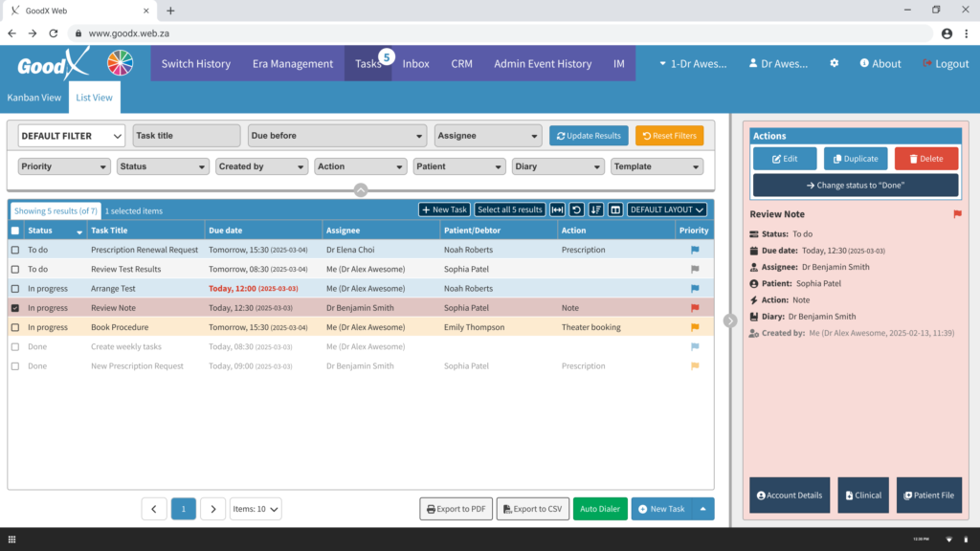This screenshot has width=980, height=551.
Task: Open the DEFAULT FILTER dropdown
Action: pyautogui.click(x=71, y=136)
